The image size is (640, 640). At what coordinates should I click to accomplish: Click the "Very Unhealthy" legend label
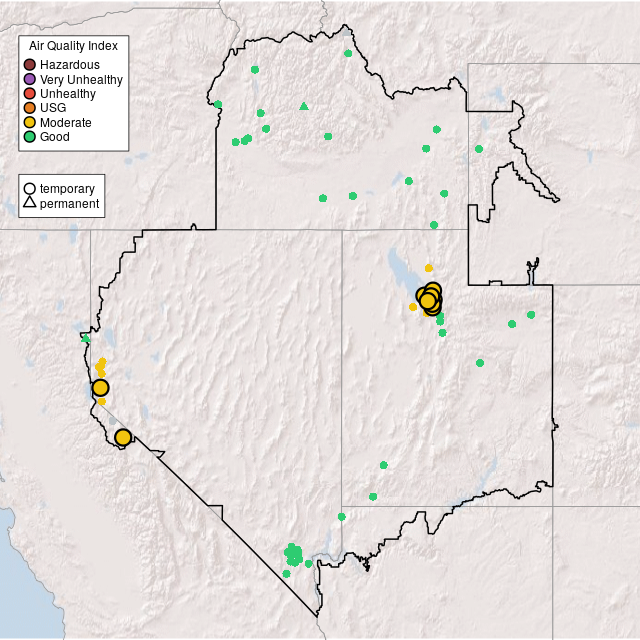point(81,79)
